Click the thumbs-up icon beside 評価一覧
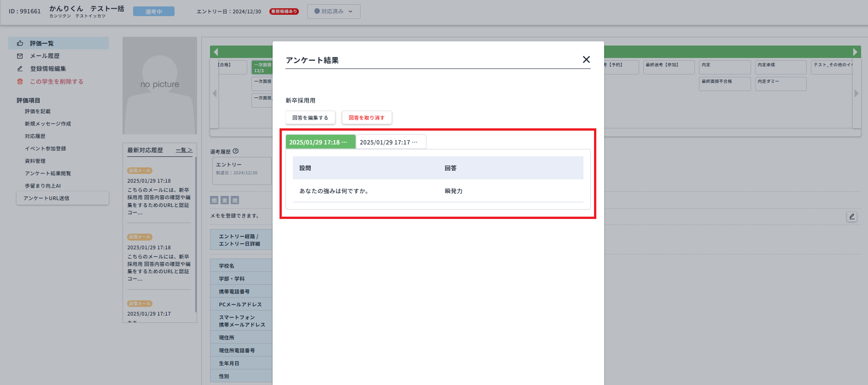 point(20,43)
